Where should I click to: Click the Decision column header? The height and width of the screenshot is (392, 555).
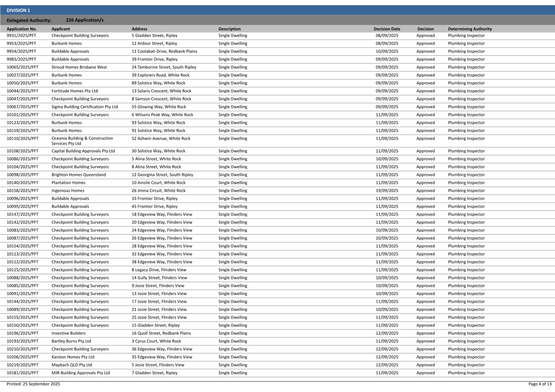click(425, 29)
